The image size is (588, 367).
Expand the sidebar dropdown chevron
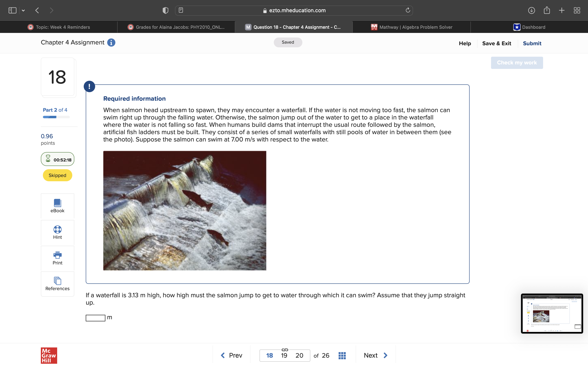point(23,10)
